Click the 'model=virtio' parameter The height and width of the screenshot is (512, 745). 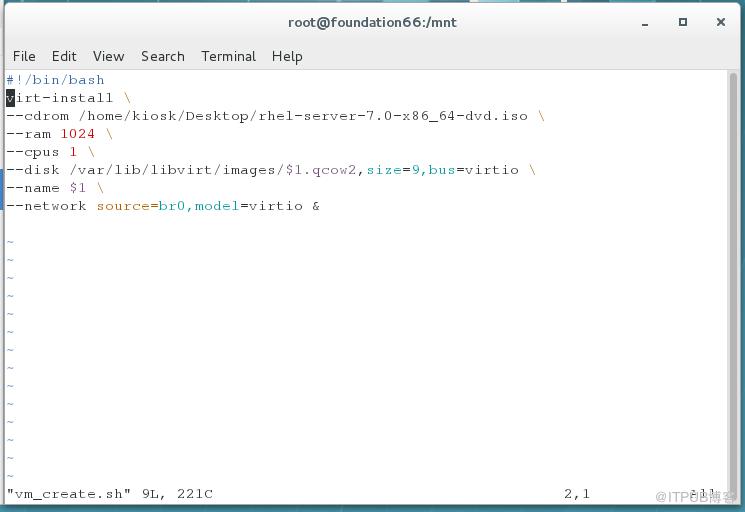[x=248, y=206]
